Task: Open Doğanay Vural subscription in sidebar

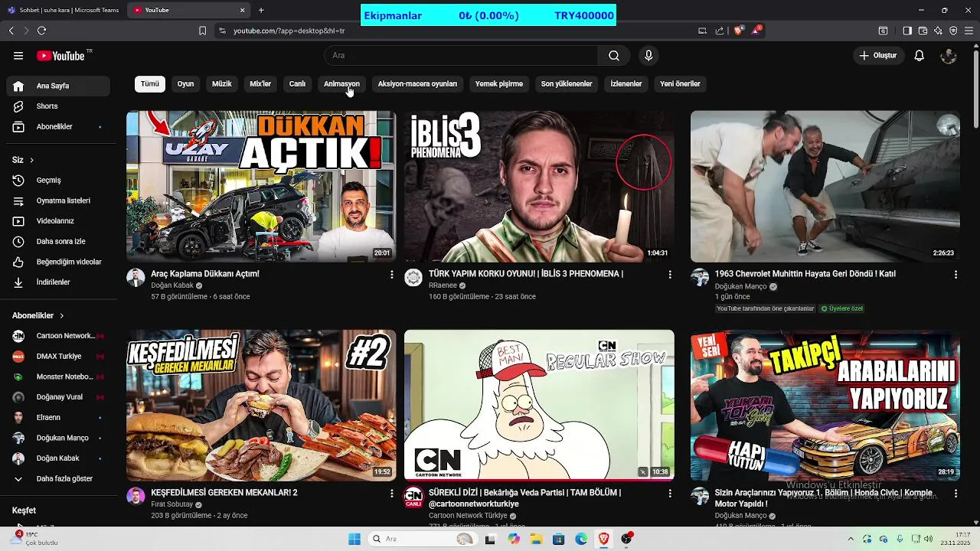Action: (x=57, y=397)
